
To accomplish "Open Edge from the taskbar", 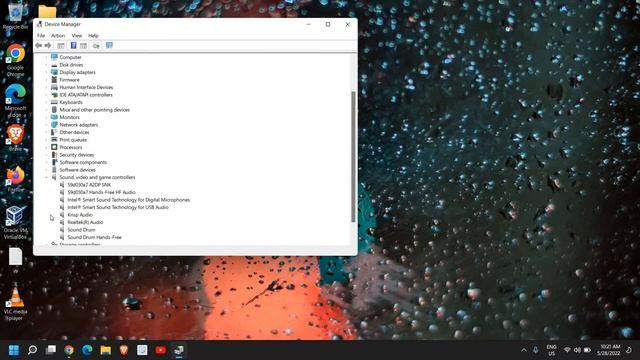I will click(87, 350).
